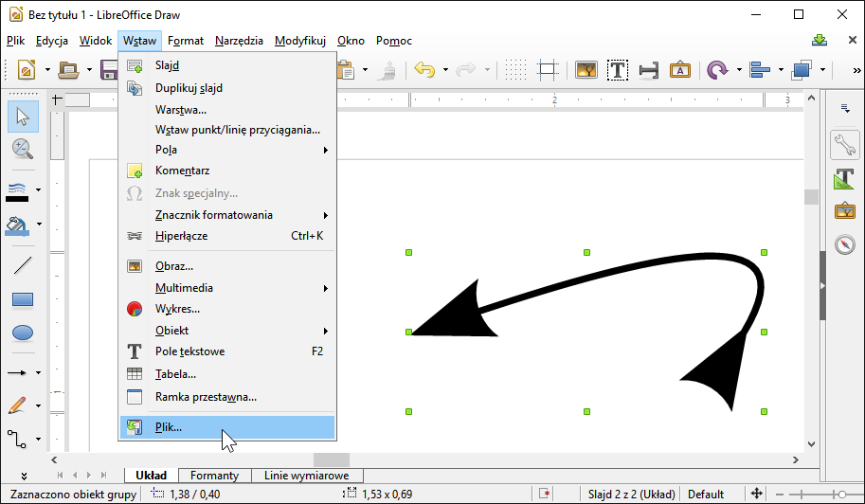Screen dimensions: 865x504
Task: Open the Modyfikuj menu
Action: pyautogui.click(x=300, y=41)
